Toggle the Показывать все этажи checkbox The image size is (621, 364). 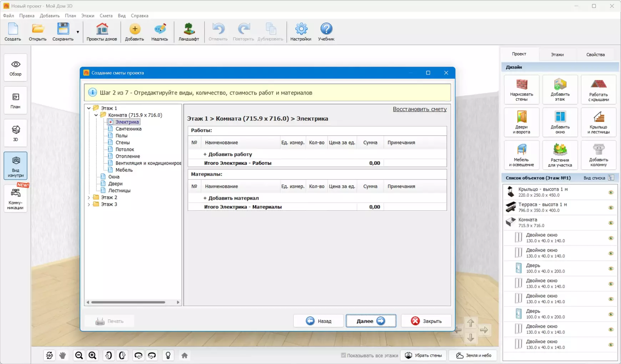point(343,355)
